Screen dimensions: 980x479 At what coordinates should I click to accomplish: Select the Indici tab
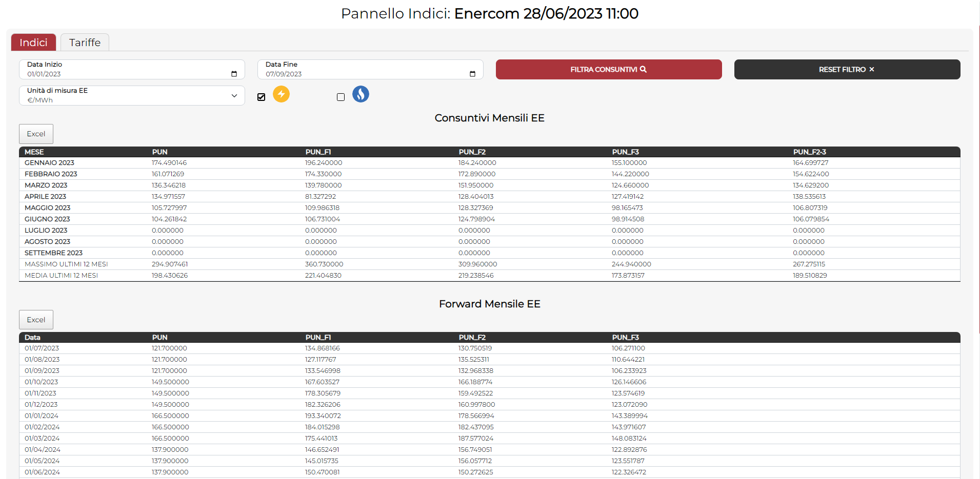point(33,43)
